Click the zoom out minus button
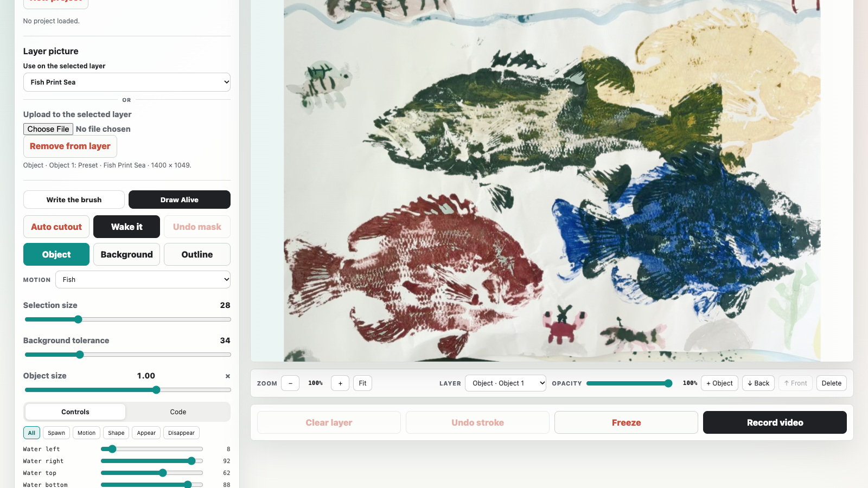 (290, 383)
